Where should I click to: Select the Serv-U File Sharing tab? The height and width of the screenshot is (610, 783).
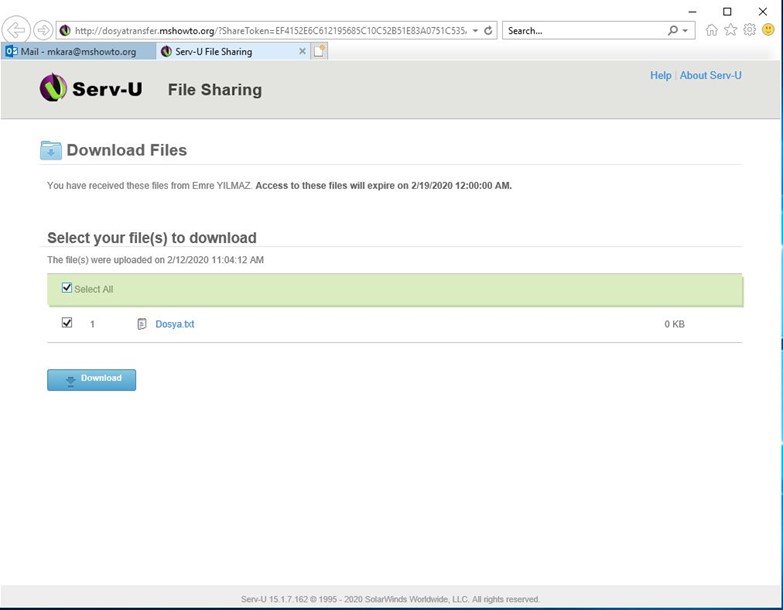[x=233, y=51]
